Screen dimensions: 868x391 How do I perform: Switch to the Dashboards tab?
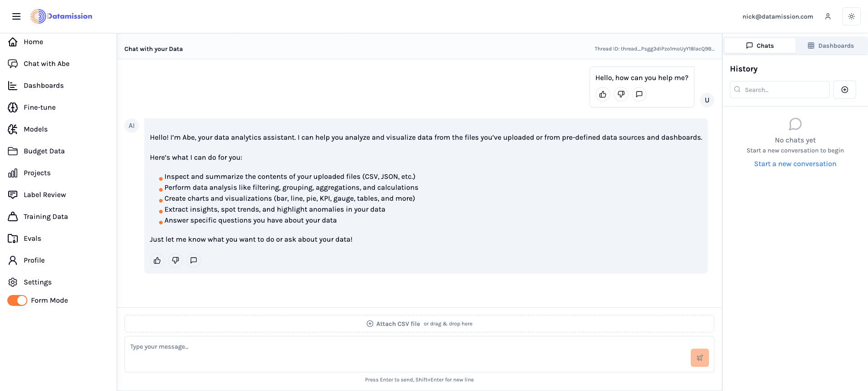click(831, 46)
